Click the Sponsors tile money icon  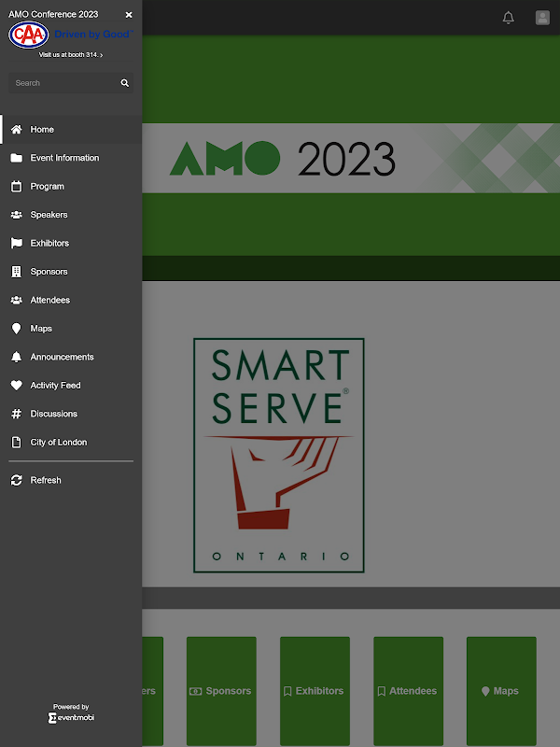click(195, 691)
